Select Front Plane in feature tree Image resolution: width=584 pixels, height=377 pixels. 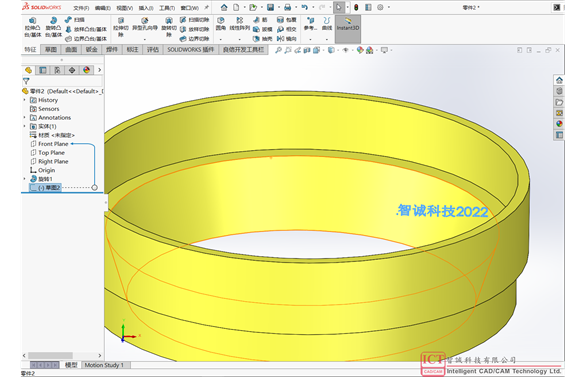point(49,144)
